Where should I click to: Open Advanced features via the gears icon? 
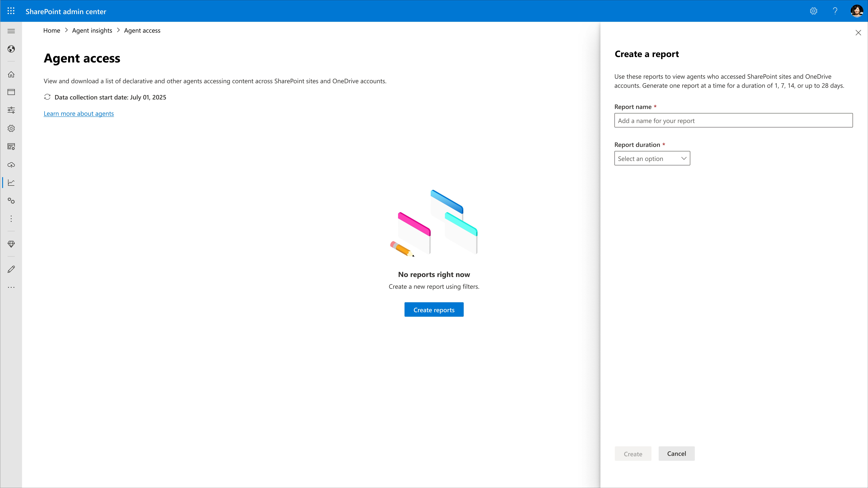coord(11,201)
